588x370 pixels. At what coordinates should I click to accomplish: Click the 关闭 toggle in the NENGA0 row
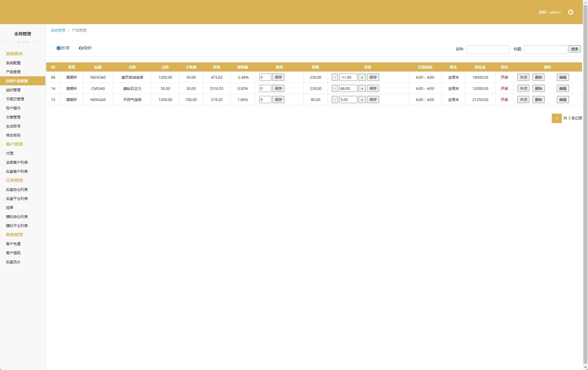tap(523, 100)
